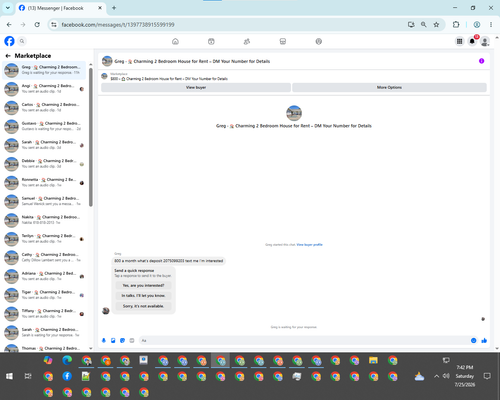The image size is (500, 400).
Task: Record a voice clip with microphone icon
Action: click(x=104, y=340)
